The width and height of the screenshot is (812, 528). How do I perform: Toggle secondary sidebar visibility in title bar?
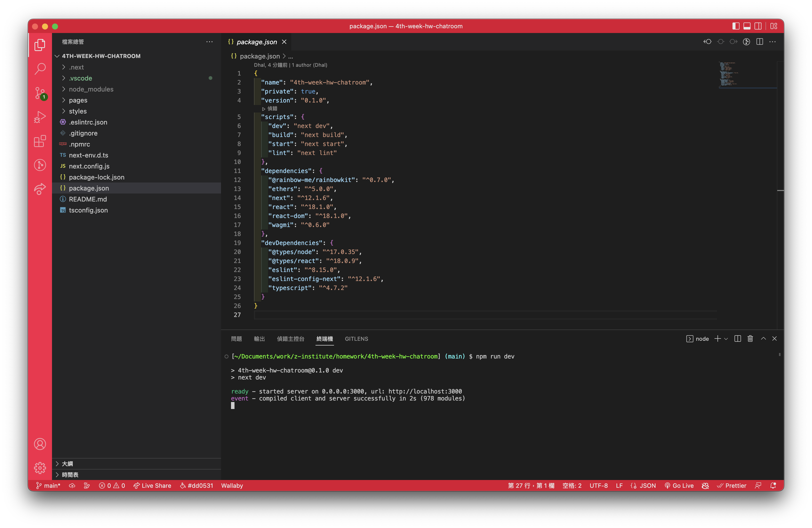point(758,26)
